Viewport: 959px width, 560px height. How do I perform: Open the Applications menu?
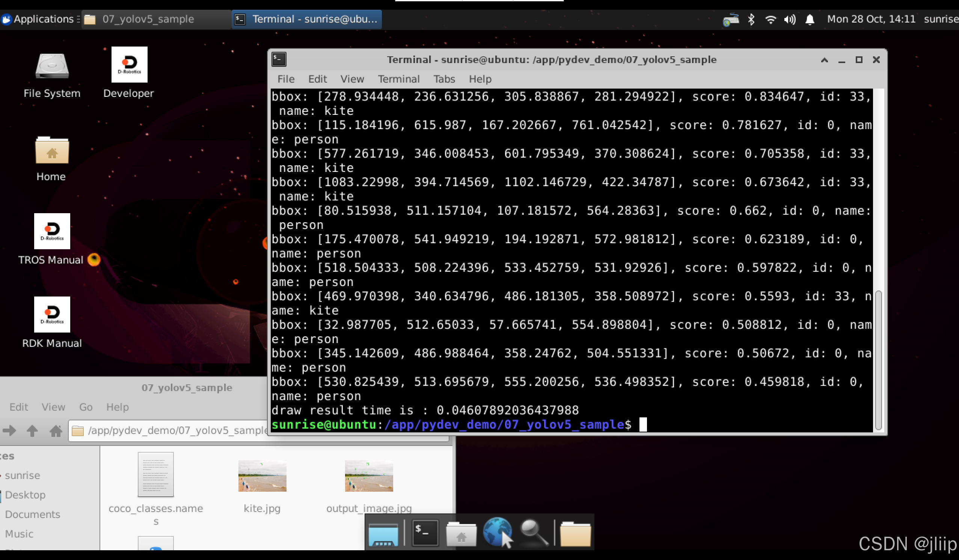(39, 19)
